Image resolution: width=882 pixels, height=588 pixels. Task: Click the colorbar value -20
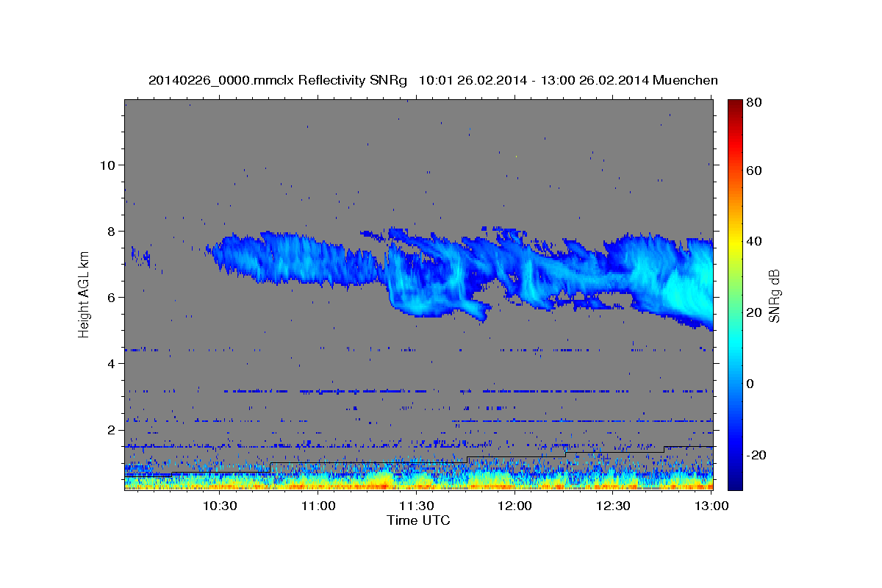click(x=756, y=455)
